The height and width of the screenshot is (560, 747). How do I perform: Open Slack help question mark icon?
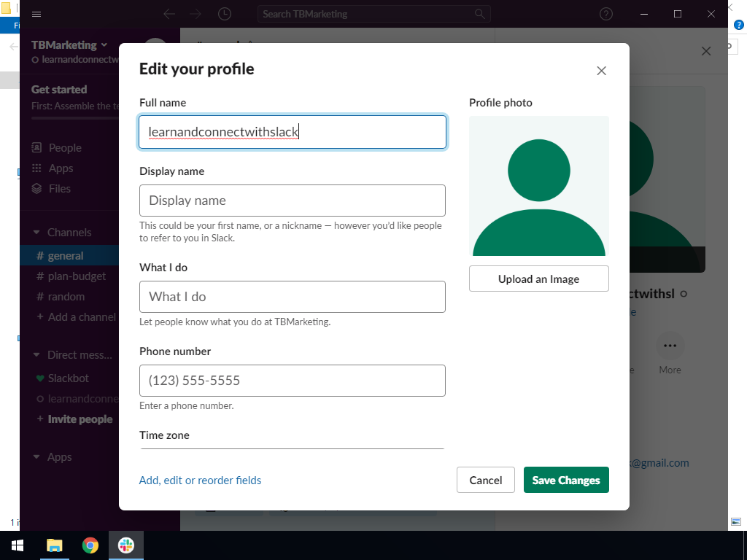606,15
